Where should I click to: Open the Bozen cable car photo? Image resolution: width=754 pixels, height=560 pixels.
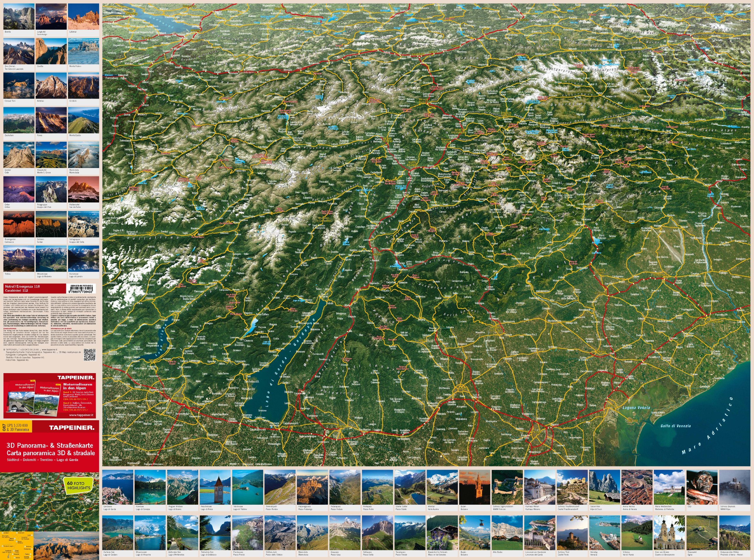pyautogui.click(x=474, y=533)
